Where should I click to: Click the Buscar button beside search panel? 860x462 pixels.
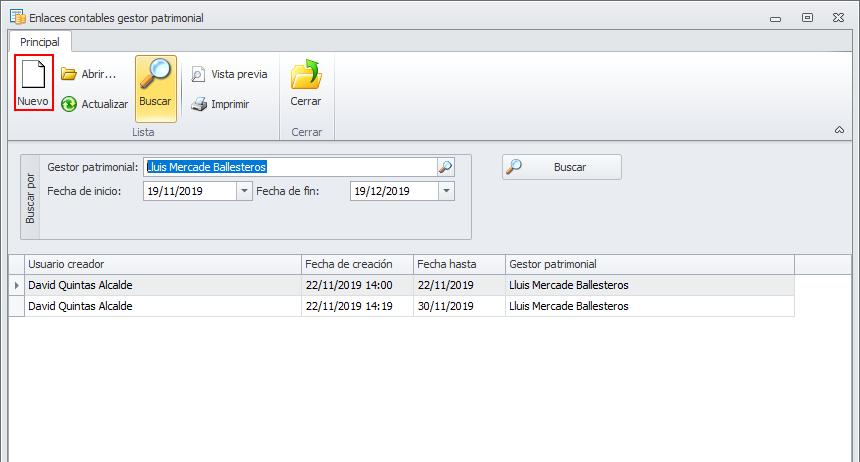click(562, 167)
